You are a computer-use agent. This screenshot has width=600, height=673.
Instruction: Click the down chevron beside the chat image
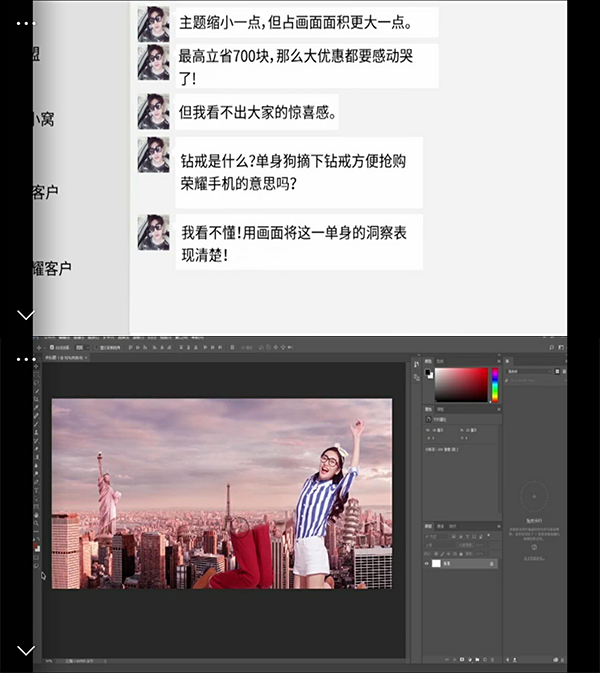26,315
